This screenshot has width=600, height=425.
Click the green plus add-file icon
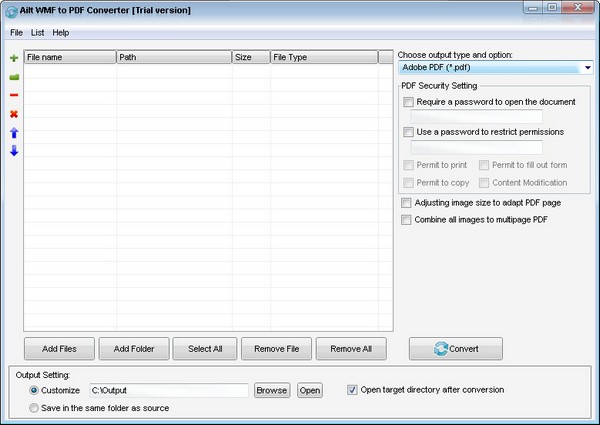tap(14, 58)
